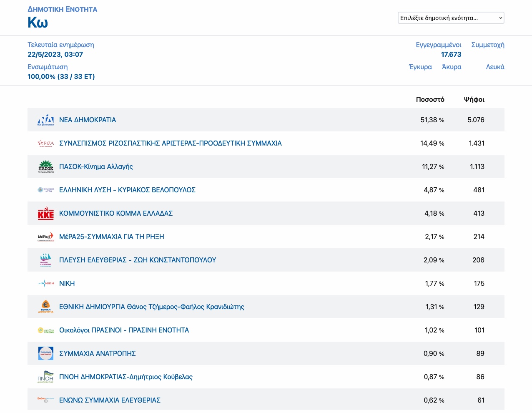Open the Οικολόγοι ΠΡΑΣΙΝΟΙ - ΠΡΑΣΙΝΗ ΕΝΟΤΗΤΑ link
The image size is (532, 413).
(124, 330)
